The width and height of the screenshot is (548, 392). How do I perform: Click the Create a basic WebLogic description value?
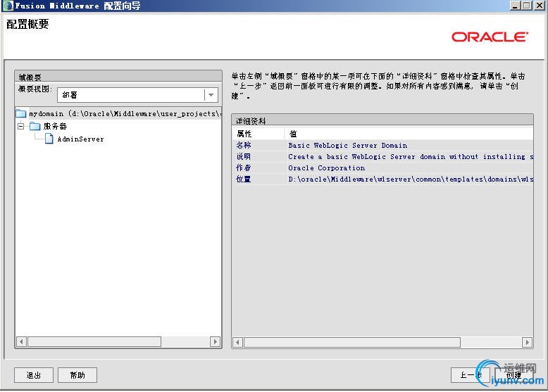click(411, 157)
